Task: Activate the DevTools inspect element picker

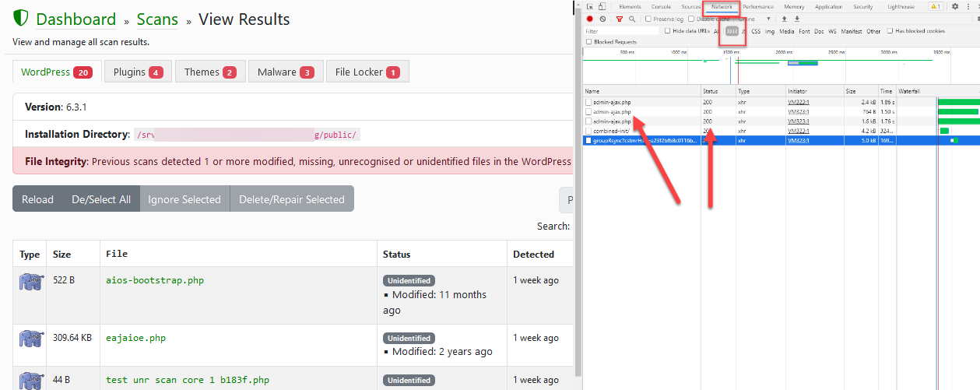Action: 591,6
